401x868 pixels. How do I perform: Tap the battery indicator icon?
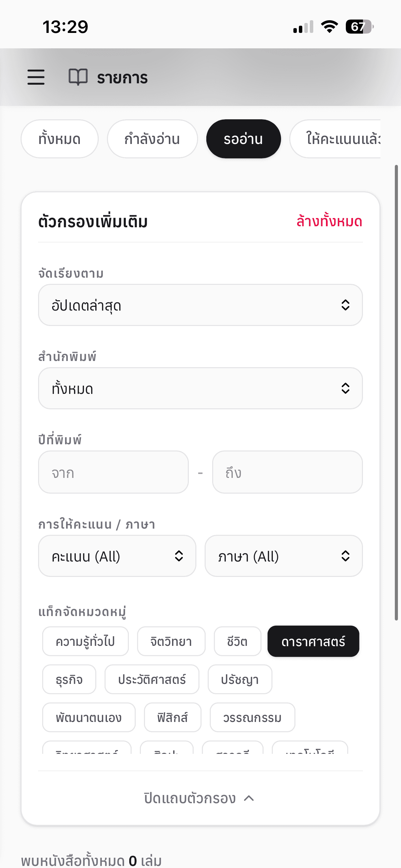[359, 26]
